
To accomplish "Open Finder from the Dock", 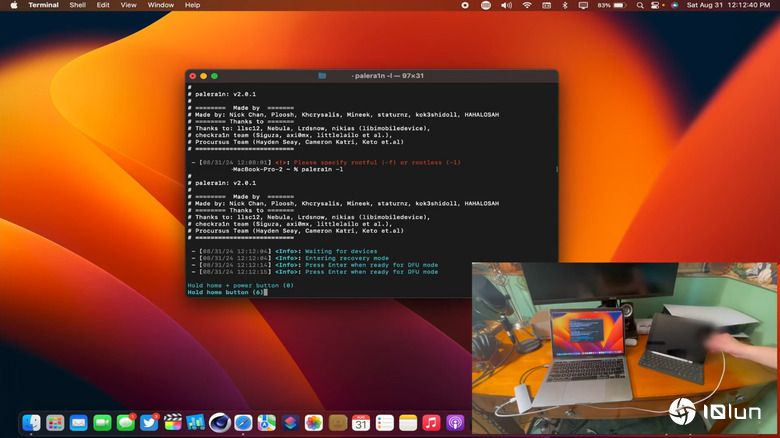I will pyautogui.click(x=32, y=423).
